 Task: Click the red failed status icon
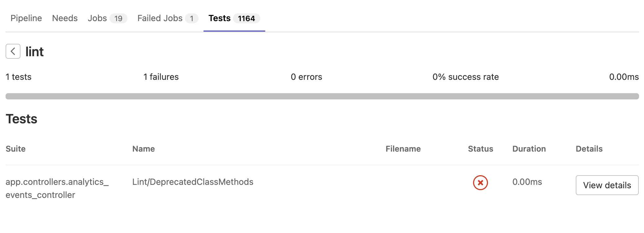[x=480, y=183]
